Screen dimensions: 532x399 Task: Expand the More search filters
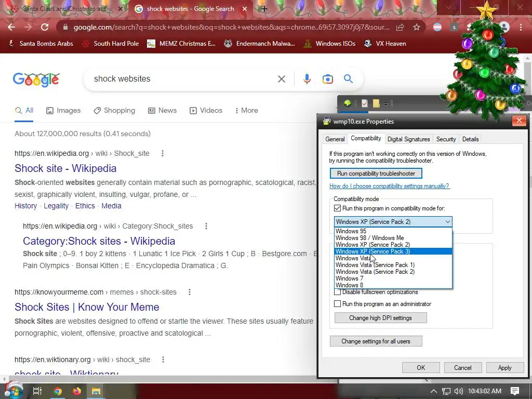tap(247, 111)
